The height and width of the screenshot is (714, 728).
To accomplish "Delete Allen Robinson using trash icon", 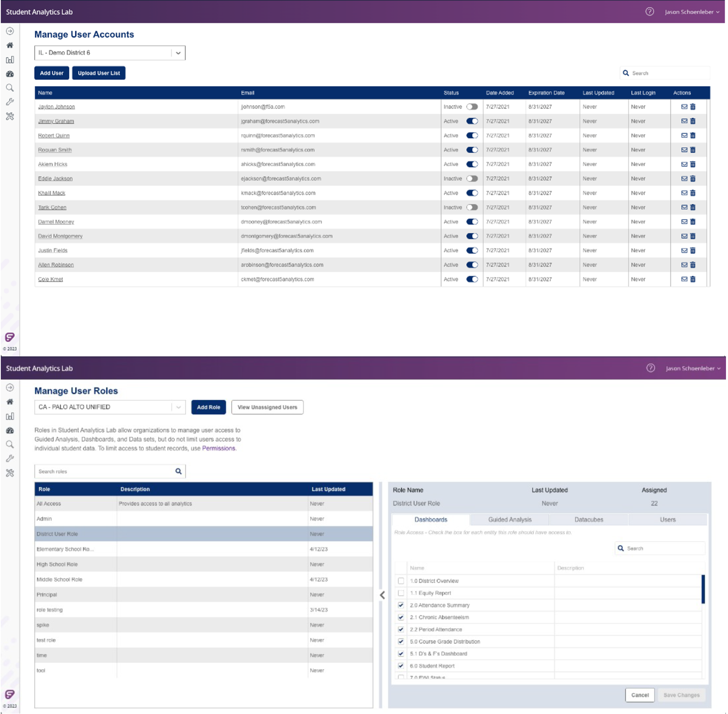I will point(692,265).
